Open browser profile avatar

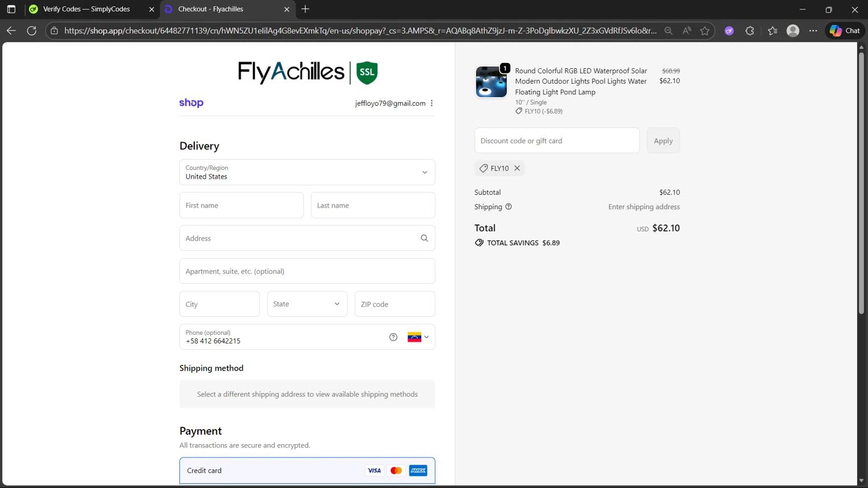[793, 31]
